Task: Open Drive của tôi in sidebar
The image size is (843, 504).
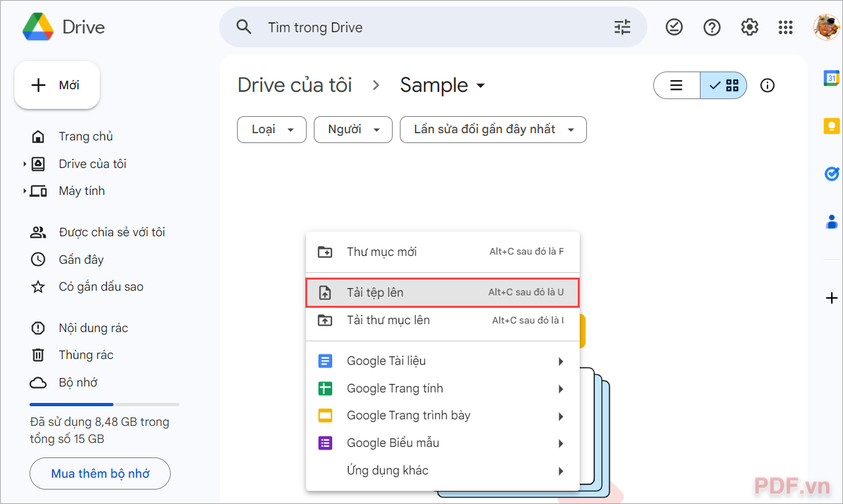Action: pos(93,164)
